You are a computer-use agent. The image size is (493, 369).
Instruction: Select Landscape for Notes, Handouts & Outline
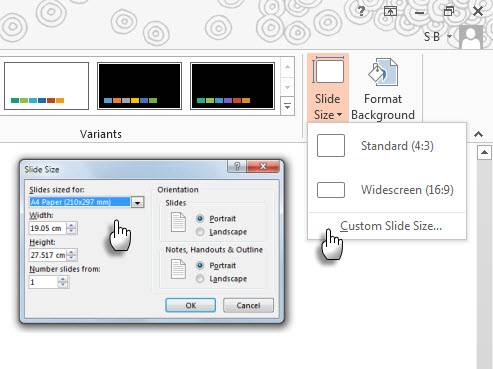[221, 279]
